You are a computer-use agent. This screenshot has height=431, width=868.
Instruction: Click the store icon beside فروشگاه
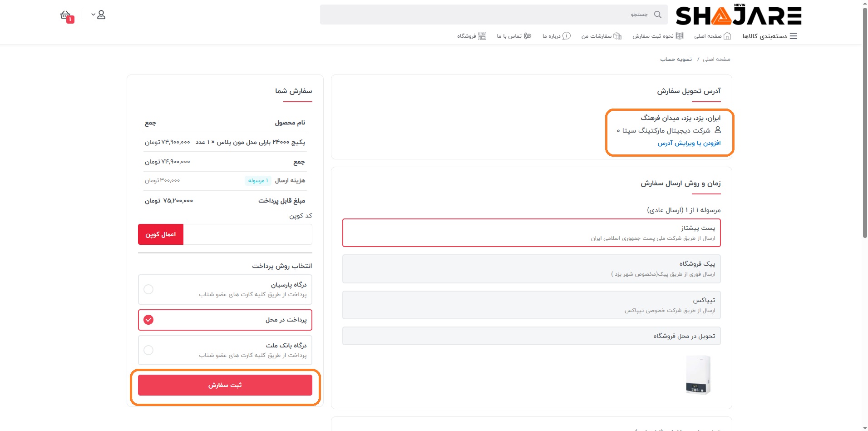click(x=482, y=36)
